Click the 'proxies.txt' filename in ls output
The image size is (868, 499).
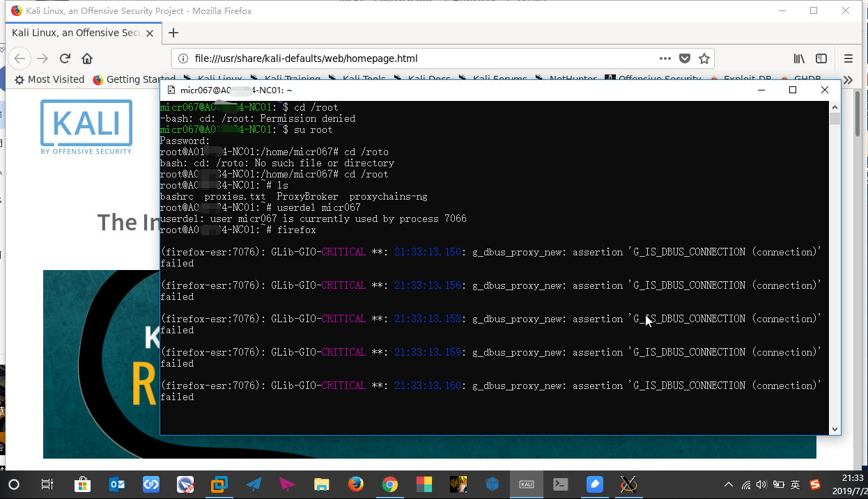pyautogui.click(x=235, y=196)
